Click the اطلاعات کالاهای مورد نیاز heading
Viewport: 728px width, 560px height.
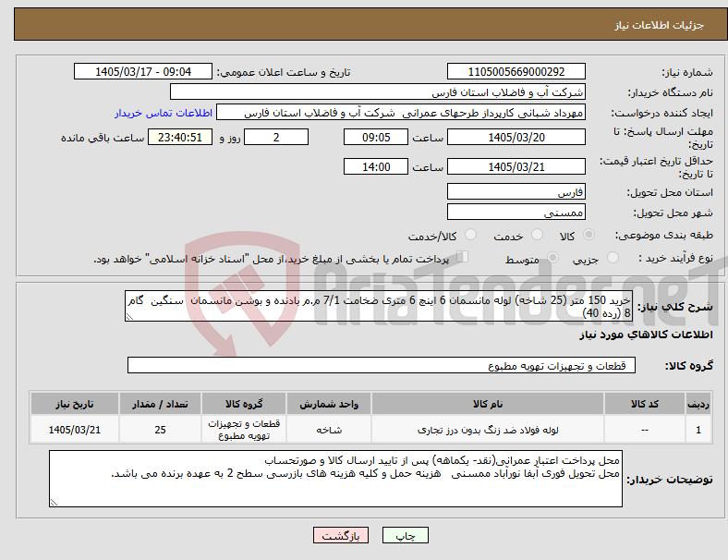(x=646, y=335)
